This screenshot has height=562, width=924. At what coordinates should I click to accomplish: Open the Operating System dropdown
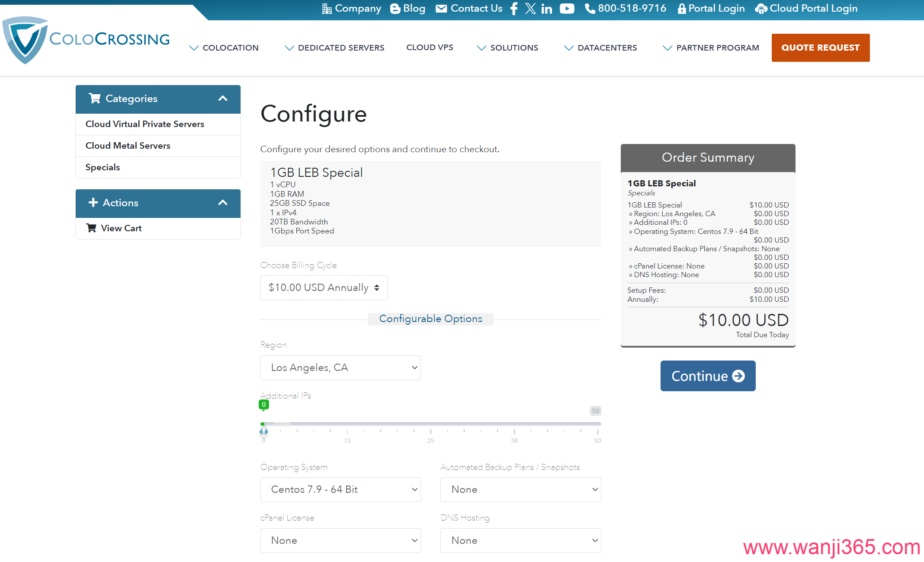(x=340, y=489)
